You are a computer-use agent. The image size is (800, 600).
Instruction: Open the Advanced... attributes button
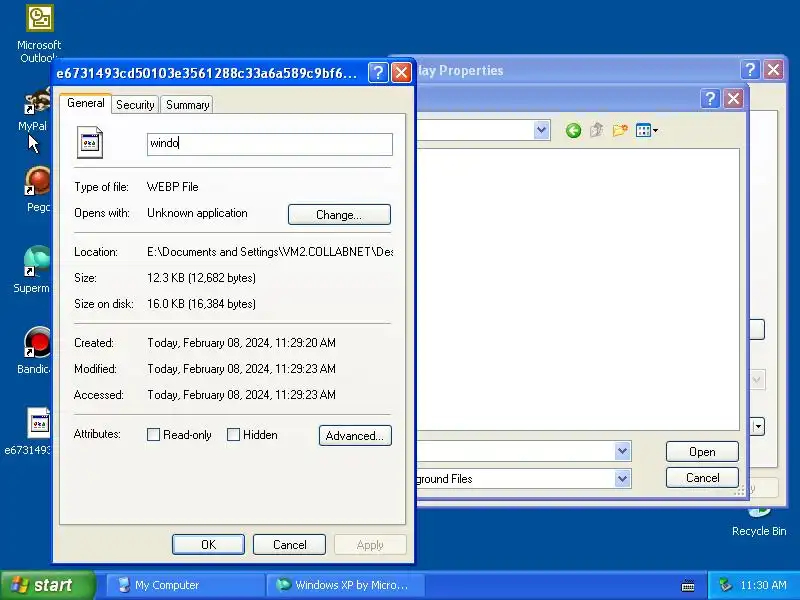(x=355, y=436)
